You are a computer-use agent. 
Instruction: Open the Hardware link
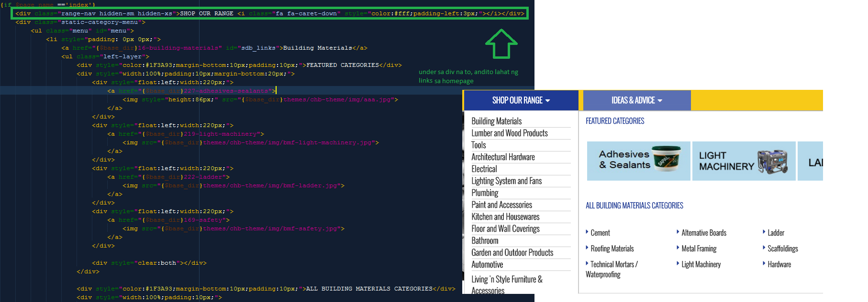pyautogui.click(x=779, y=265)
